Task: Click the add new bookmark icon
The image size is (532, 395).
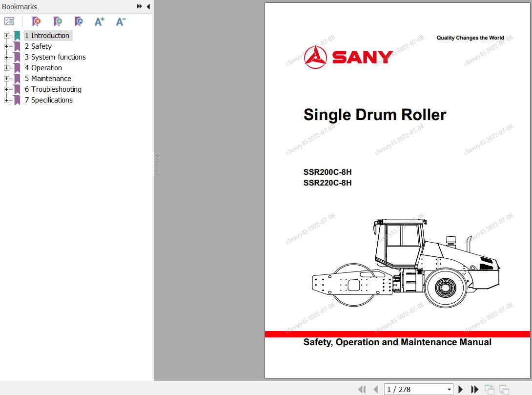Action: 58,21
